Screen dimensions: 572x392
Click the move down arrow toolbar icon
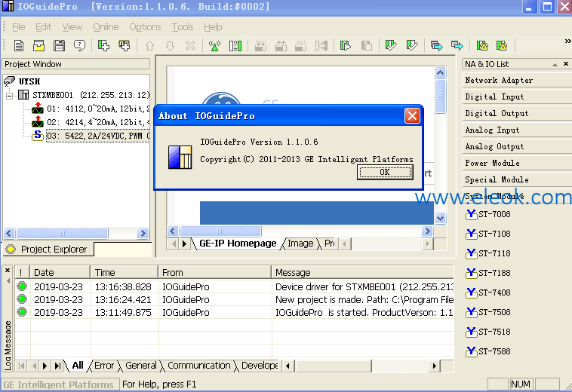pos(170,46)
